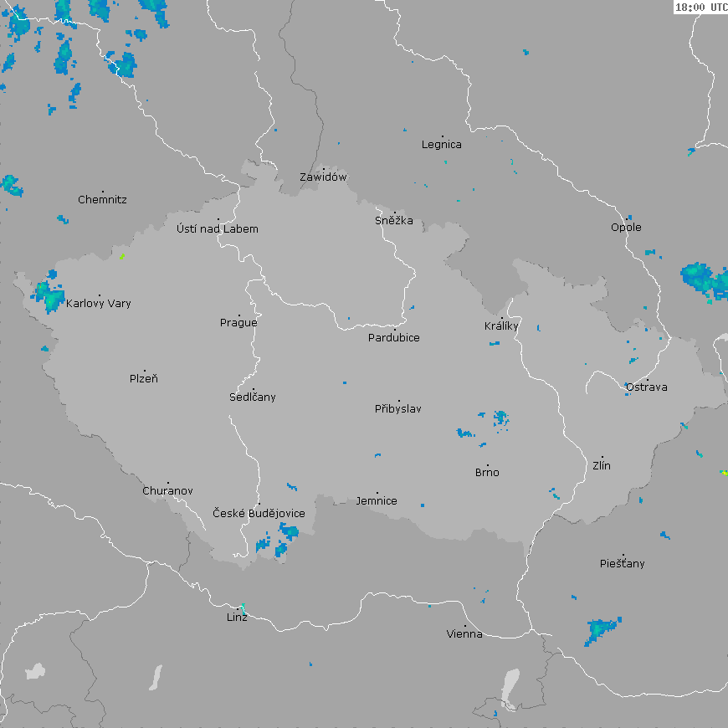
Task: Select the Legnica label
Action: click(x=442, y=145)
